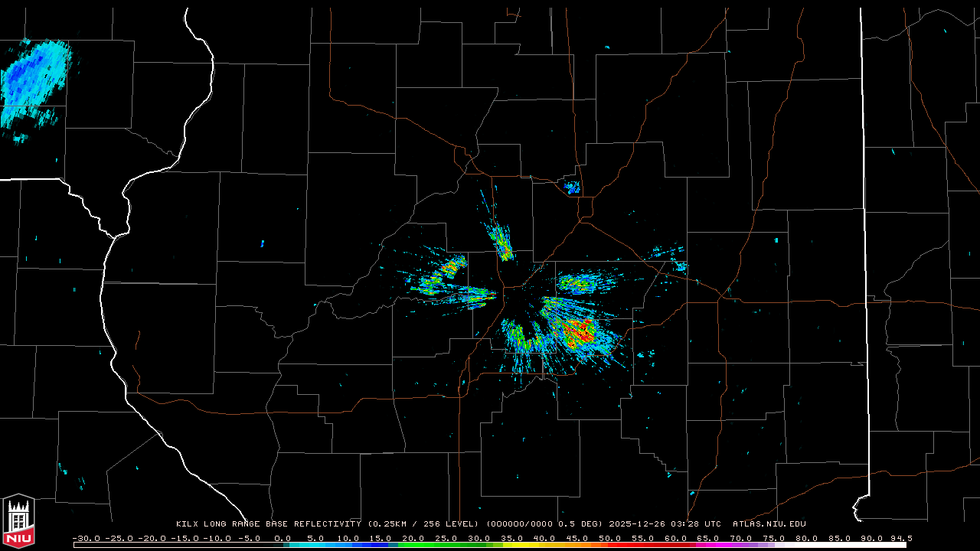
Task: Click the 50.0 scale label
Action: click(x=610, y=538)
